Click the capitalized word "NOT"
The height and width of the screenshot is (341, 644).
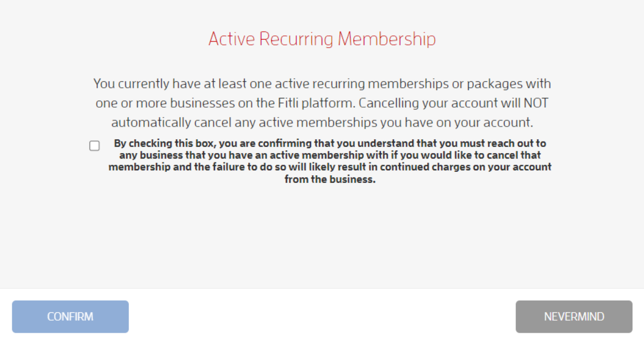pyautogui.click(x=536, y=103)
